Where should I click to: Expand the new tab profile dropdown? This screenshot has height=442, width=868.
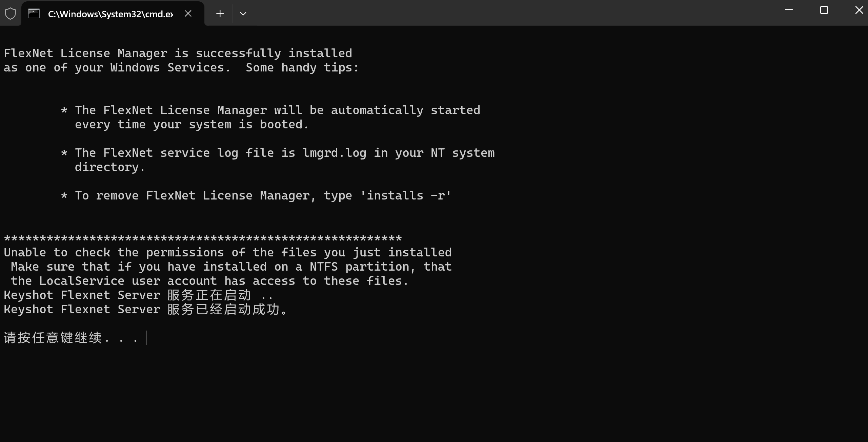[x=243, y=14]
